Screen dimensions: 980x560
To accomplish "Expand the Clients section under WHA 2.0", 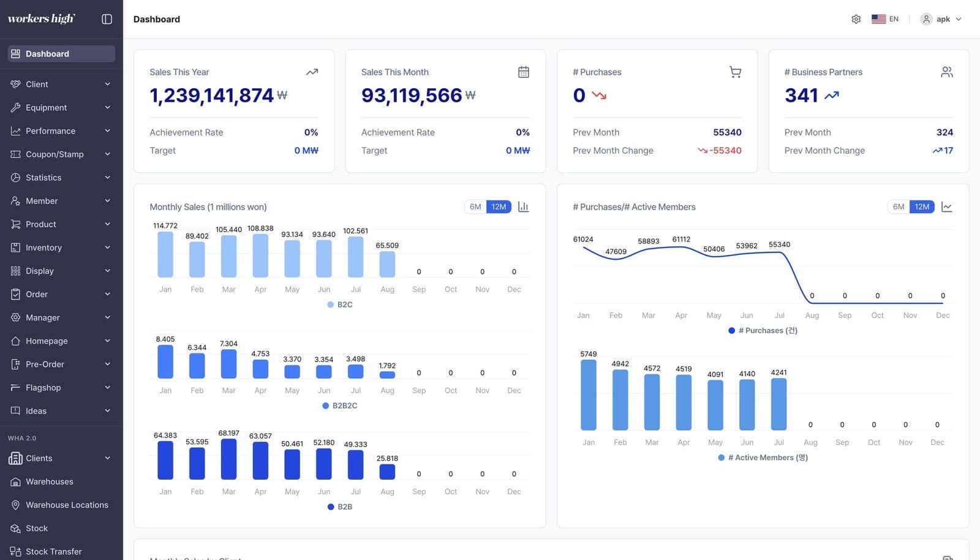I will tap(61, 458).
